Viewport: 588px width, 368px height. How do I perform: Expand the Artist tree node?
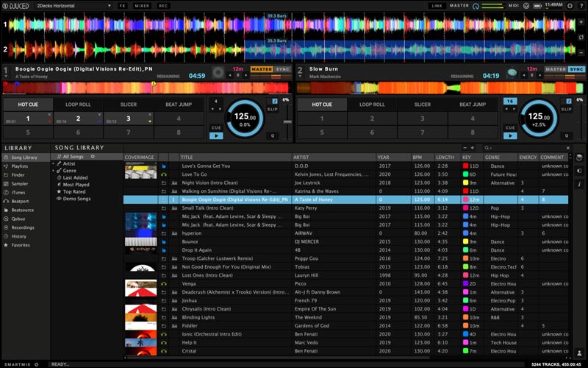click(54, 163)
